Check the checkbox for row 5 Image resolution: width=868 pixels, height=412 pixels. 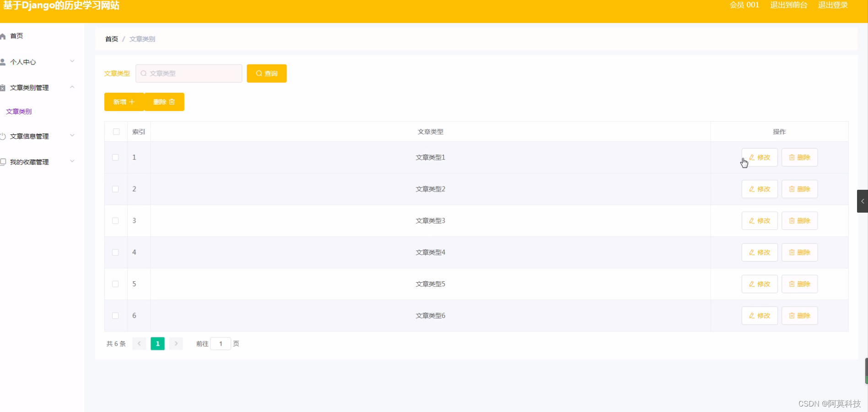point(115,284)
